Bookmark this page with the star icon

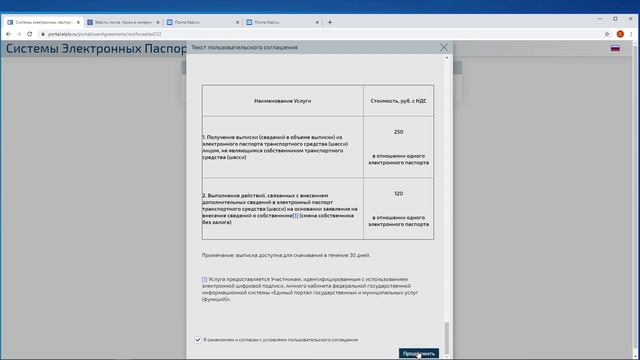(607, 34)
